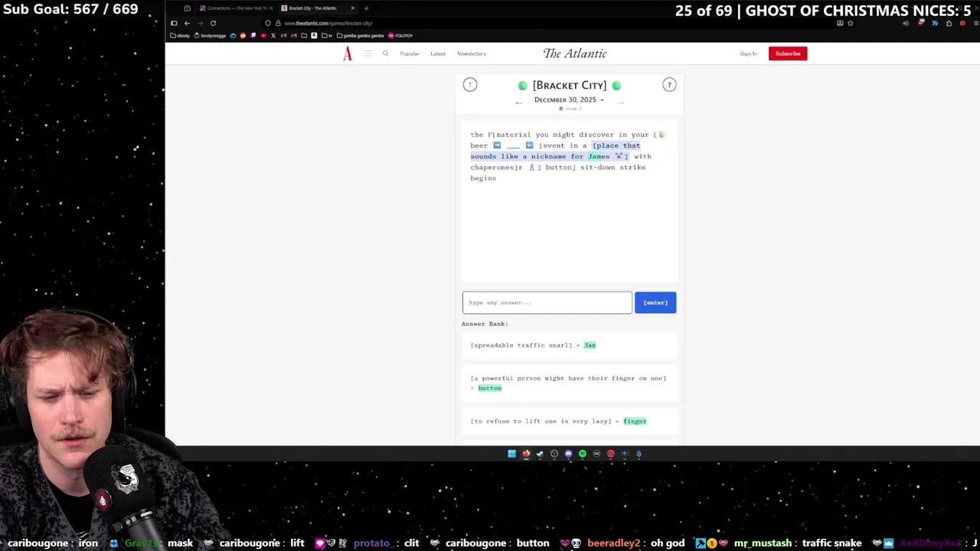Open the Spotify taskbar icon
Image resolution: width=980 pixels, height=551 pixels.
(x=582, y=454)
